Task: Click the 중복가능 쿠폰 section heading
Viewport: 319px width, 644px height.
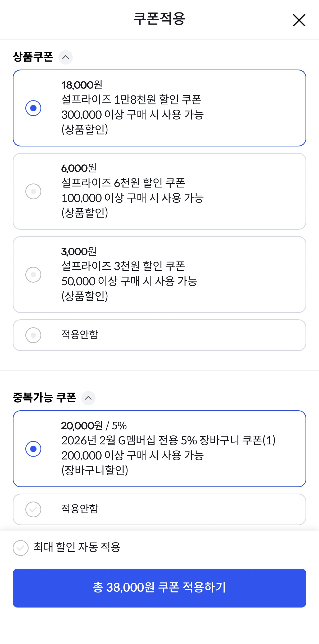Action: click(x=44, y=398)
